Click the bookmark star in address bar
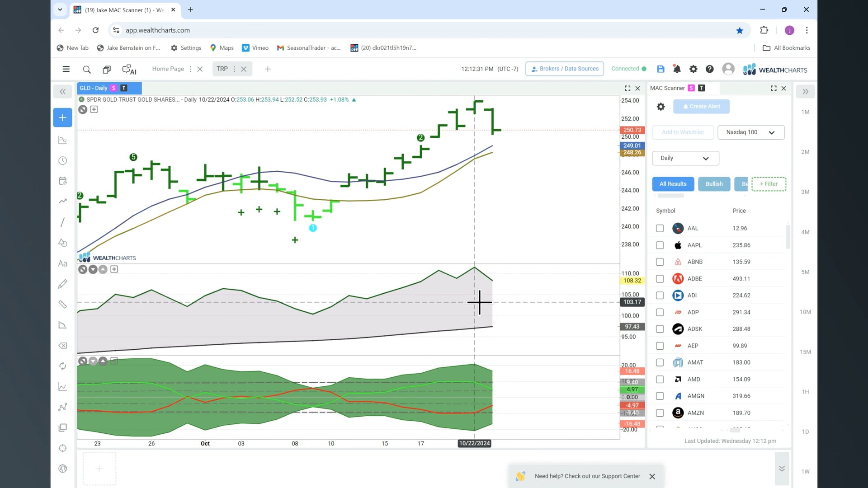The image size is (868, 488). coord(740,30)
